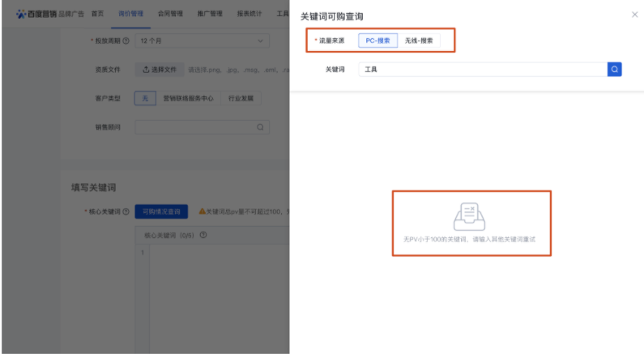This screenshot has width=644, height=354.
Task: Click line 1 of the core keyword text area
Action: pos(220,252)
